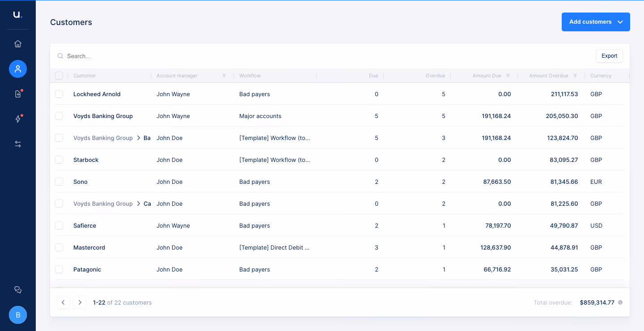The image size is (644, 331).
Task: Tick the checkbox for Patagonic
Action: pos(59,269)
